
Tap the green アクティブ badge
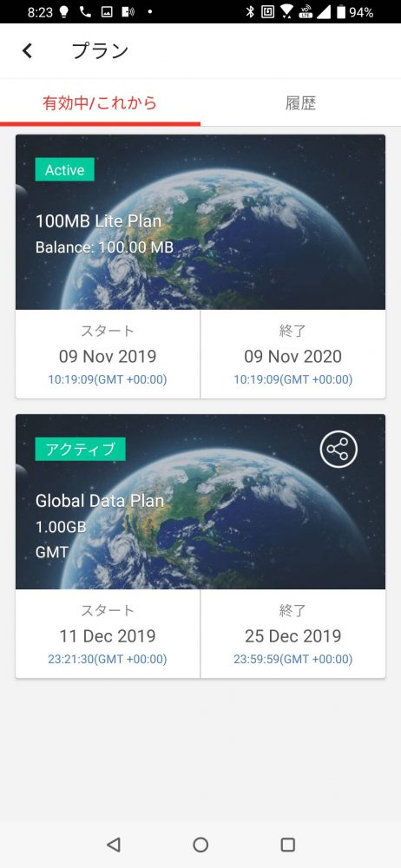pos(81,449)
